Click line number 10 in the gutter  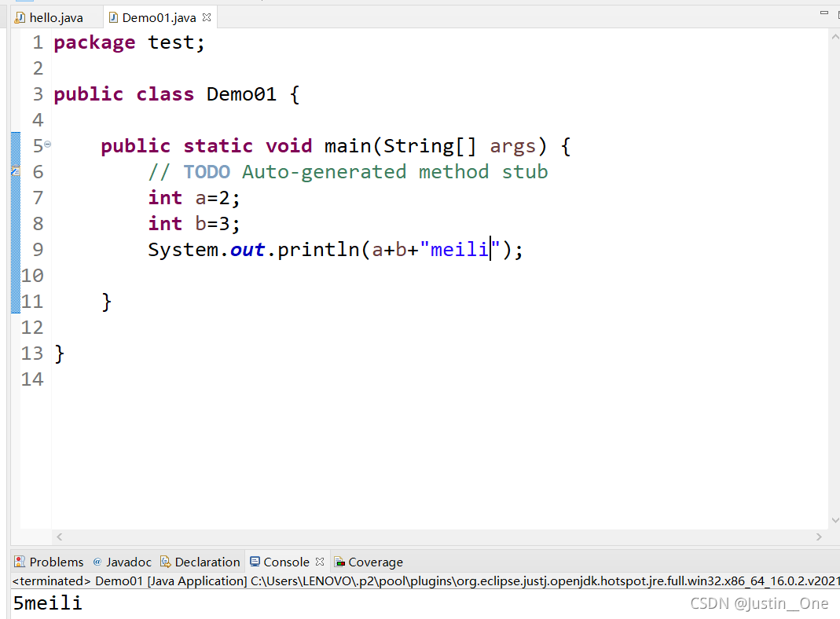pos(32,276)
